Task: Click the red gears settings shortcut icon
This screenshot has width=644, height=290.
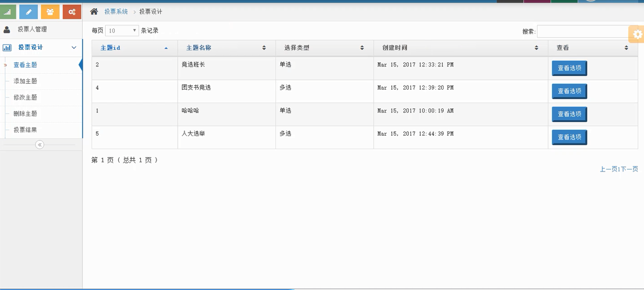Action: 72,12
